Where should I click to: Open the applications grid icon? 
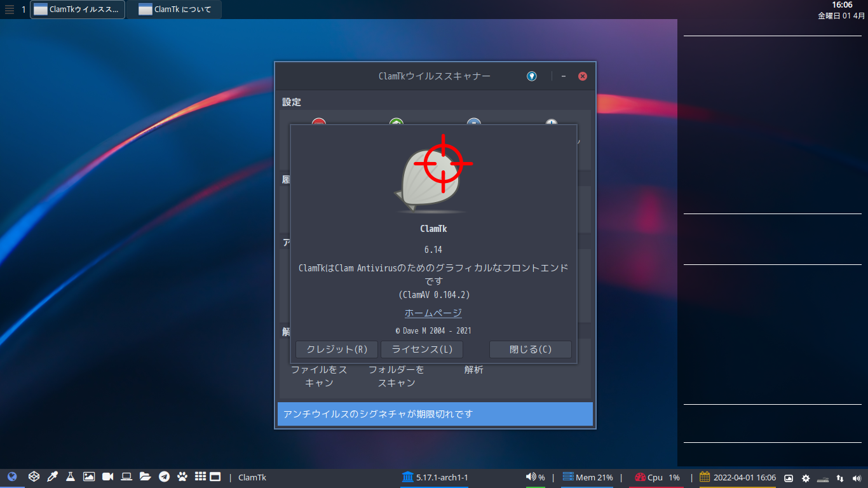coord(200,476)
